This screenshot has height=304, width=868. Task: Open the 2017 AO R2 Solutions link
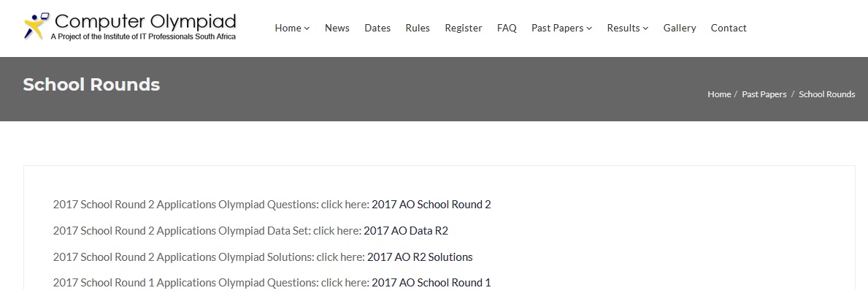pyautogui.click(x=420, y=257)
